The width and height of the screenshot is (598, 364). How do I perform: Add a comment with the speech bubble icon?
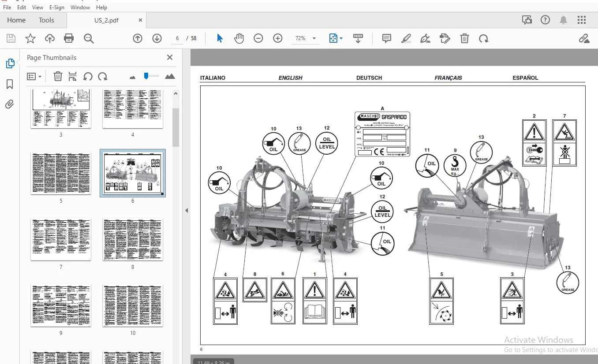[x=387, y=38]
